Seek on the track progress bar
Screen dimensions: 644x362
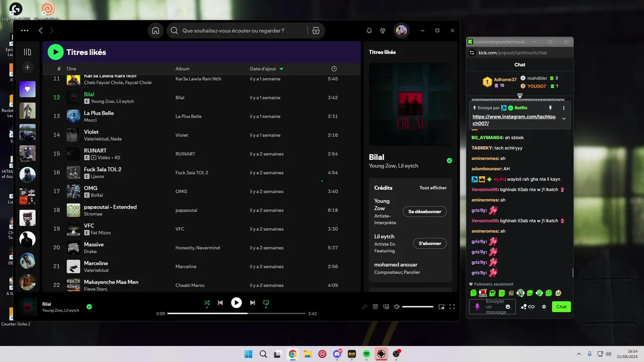[236, 313]
